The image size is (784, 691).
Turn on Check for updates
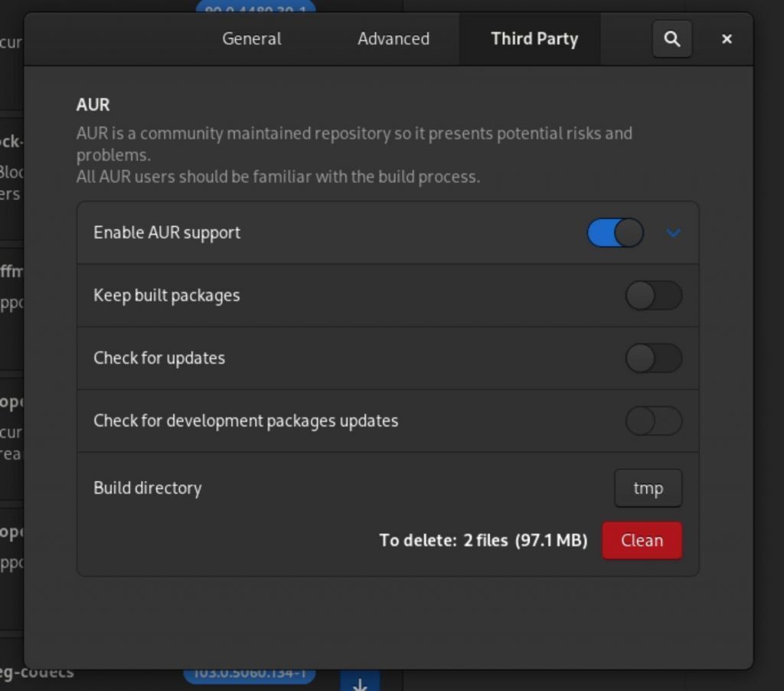pos(654,358)
